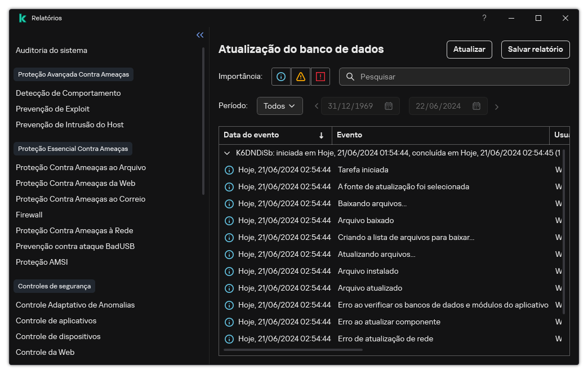Go to next period with the right arrow
Viewport: 588px width, 374px height.
pos(497,106)
